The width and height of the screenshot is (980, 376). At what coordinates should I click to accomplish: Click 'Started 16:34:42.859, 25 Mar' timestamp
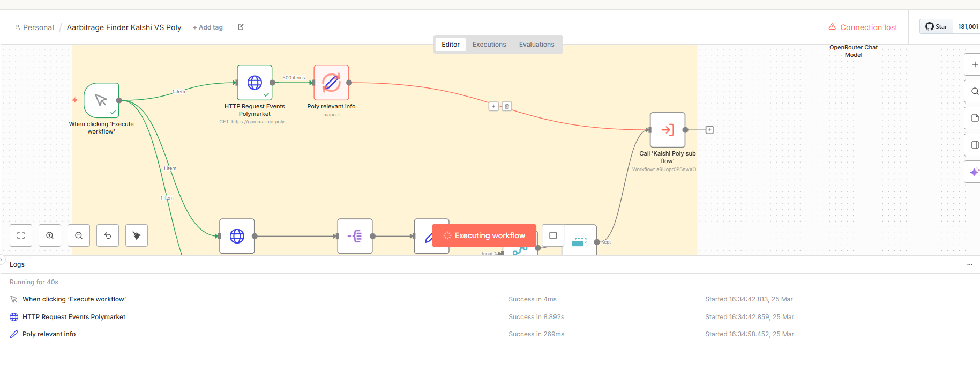tap(750, 317)
